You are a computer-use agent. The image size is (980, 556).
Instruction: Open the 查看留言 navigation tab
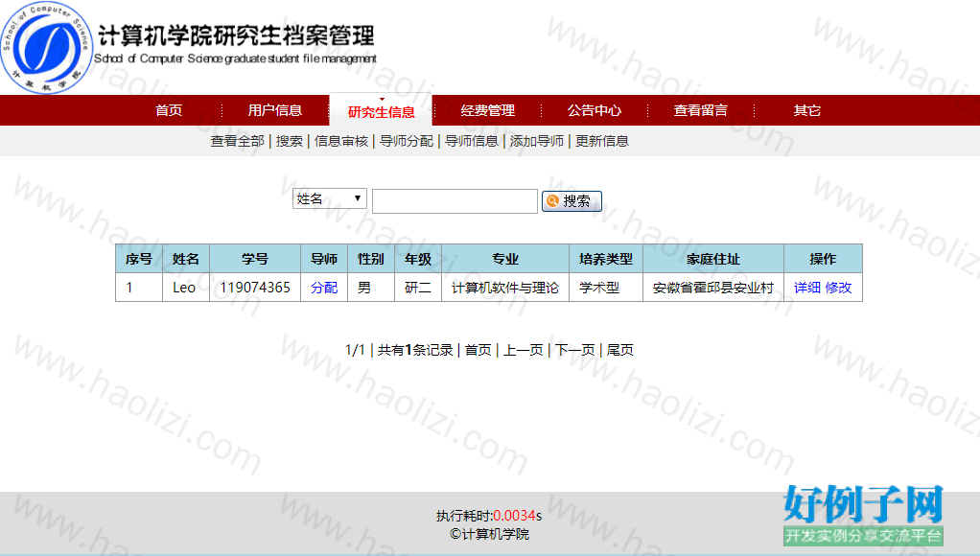tap(701, 110)
